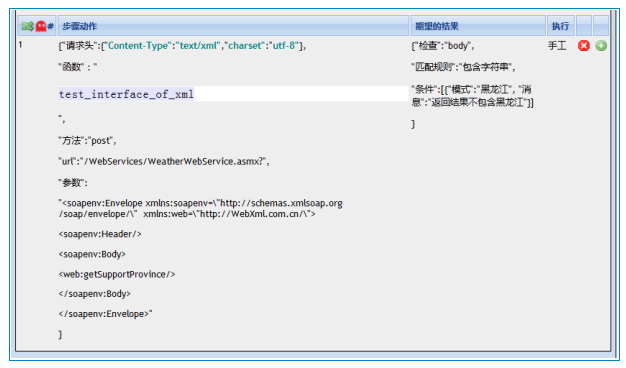Insert a step using the green plus
Screen dimensions: 626x368
pos(601,46)
